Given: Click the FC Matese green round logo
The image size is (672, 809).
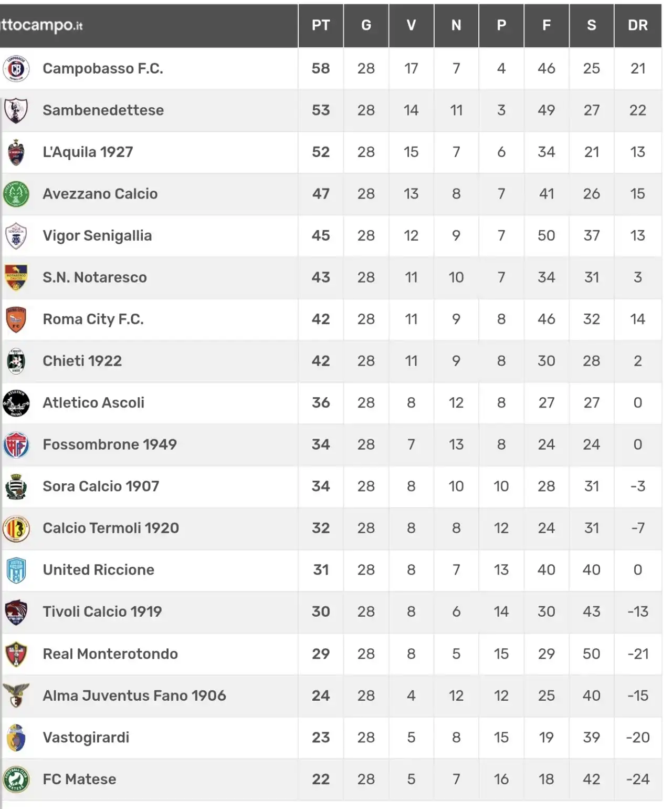Looking at the screenshot, I should [16, 780].
